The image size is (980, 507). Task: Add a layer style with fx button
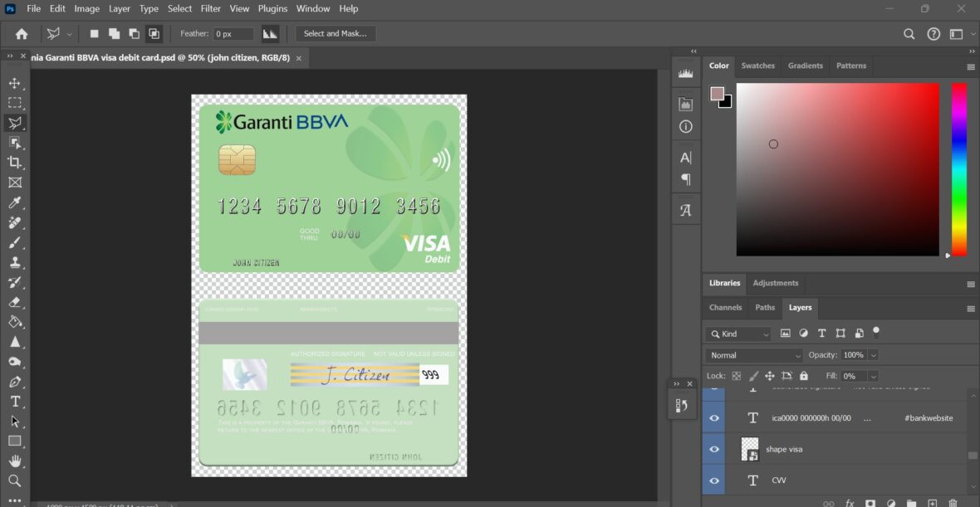tap(850, 503)
